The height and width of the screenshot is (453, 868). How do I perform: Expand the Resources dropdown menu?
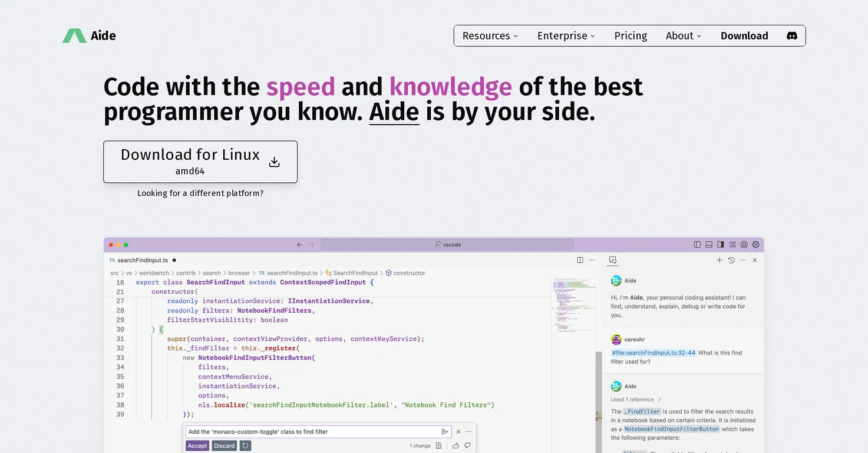coord(490,35)
